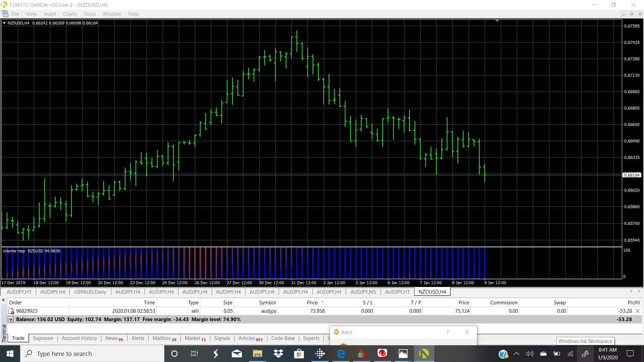
Task: Click the order 96829923 ticket icon
Action: 11,311
